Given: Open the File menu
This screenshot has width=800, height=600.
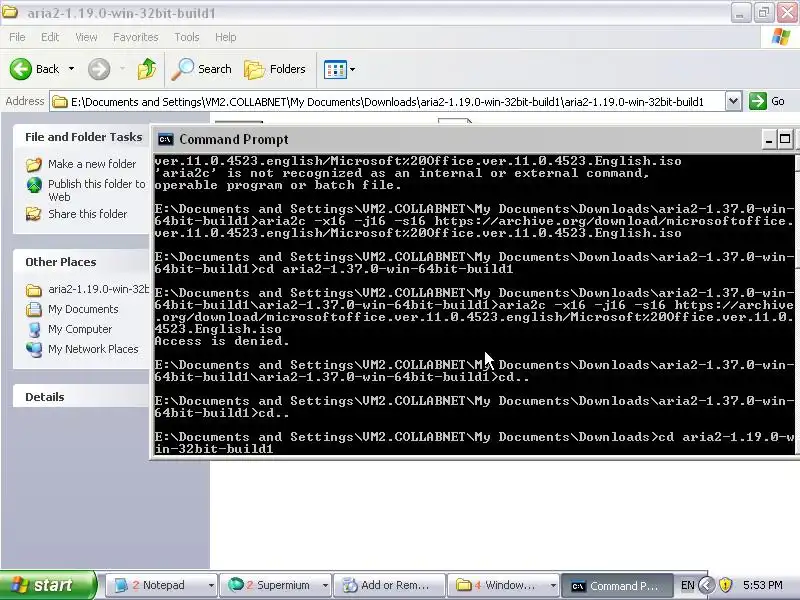Looking at the screenshot, I should tap(17, 37).
